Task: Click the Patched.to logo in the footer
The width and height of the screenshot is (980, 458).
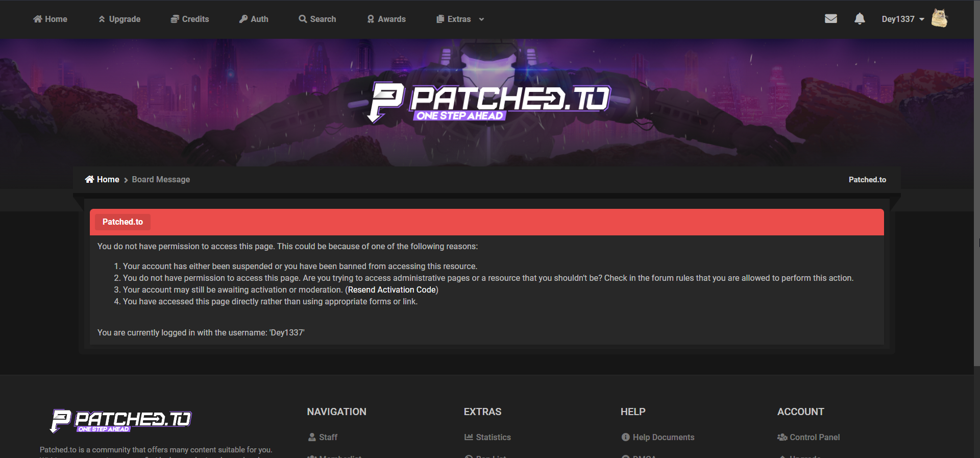Action: 120,421
